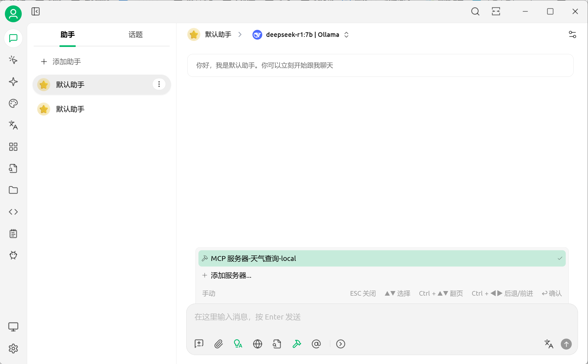Click 添加服务器... in the MCP list
Screen dimensions: 588x364
[231, 276]
